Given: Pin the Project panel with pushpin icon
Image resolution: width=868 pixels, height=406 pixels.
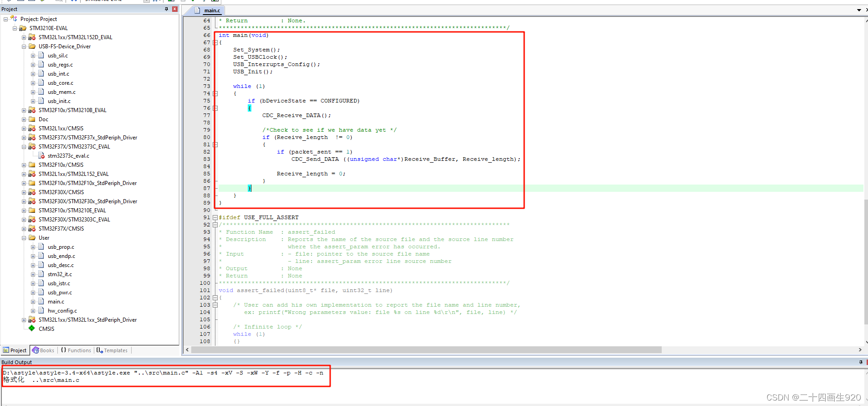Looking at the screenshot, I should pos(167,9).
